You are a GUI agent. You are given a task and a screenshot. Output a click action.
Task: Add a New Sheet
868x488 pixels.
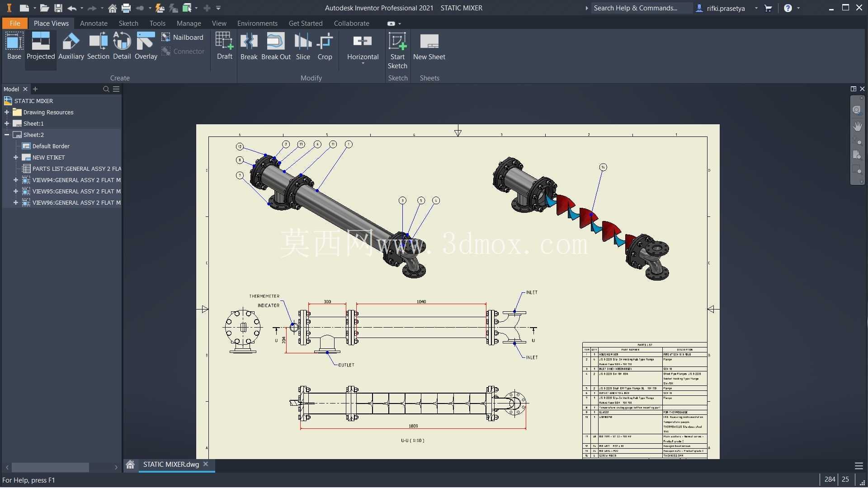429,46
